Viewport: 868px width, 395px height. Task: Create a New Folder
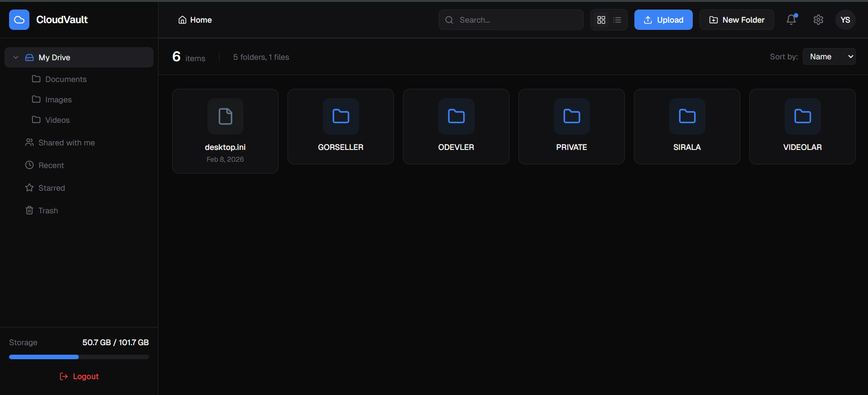pyautogui.click(x=736, y=20)
